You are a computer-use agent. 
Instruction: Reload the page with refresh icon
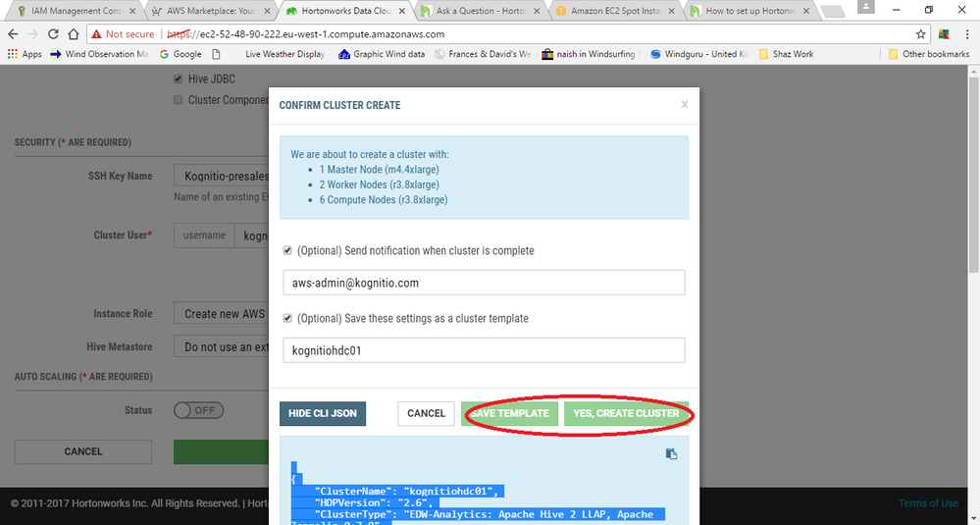53,34
